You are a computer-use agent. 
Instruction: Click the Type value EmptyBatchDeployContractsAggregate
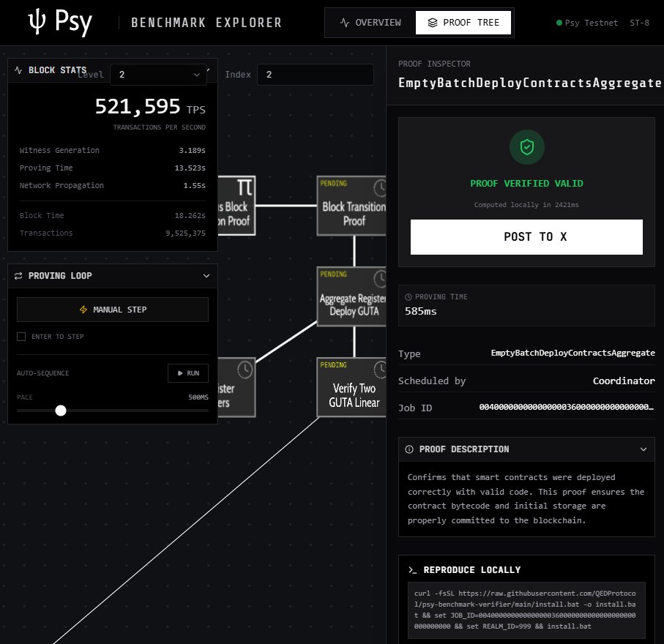point(573,353)
